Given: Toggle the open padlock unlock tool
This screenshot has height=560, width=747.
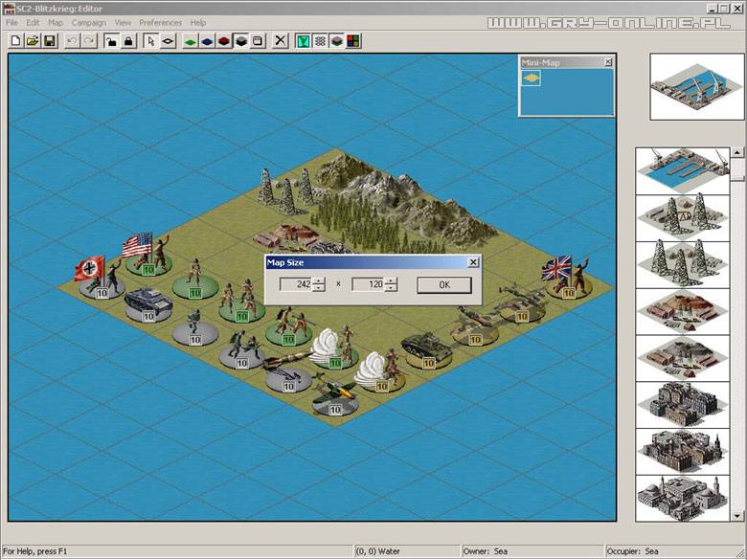Looking at the screenshot, I should click(111, 41).
